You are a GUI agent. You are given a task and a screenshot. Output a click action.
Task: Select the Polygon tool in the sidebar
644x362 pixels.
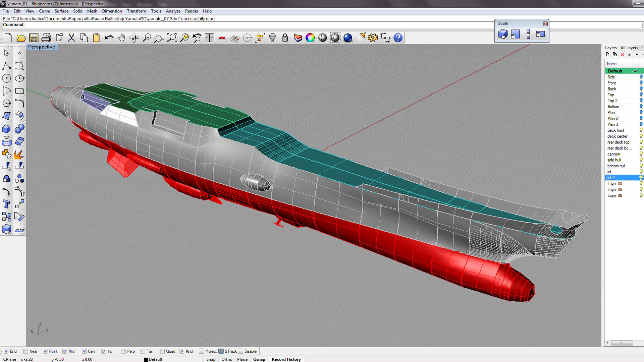pyautogui.click(x=6, y=104)
